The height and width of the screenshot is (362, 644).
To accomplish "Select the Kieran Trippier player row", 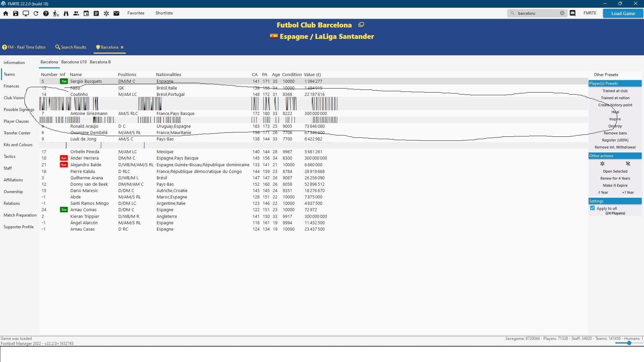I will (x=314, y=217).
